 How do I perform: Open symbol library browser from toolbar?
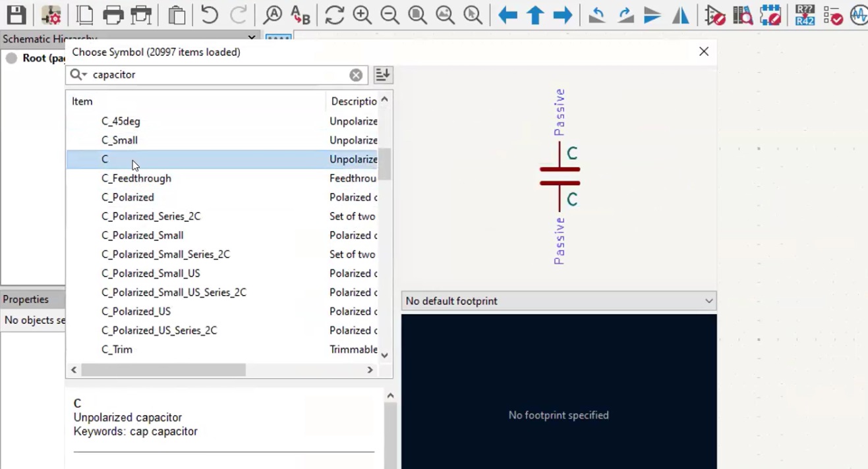743,14
